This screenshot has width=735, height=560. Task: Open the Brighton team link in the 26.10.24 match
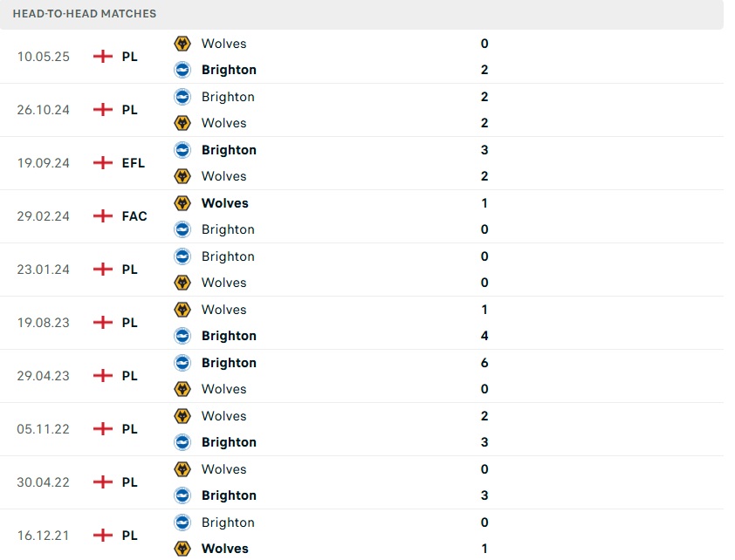pyautogui.click(x=228, y=97)
